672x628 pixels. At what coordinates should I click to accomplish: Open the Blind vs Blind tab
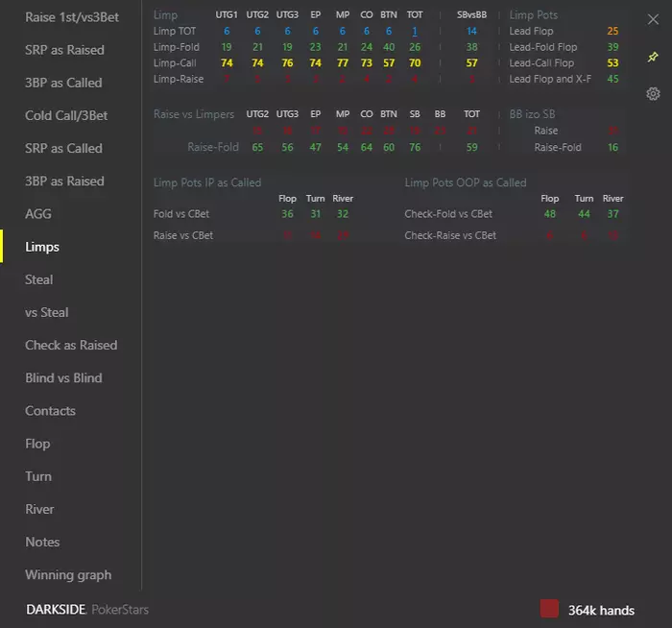(64, 378)
